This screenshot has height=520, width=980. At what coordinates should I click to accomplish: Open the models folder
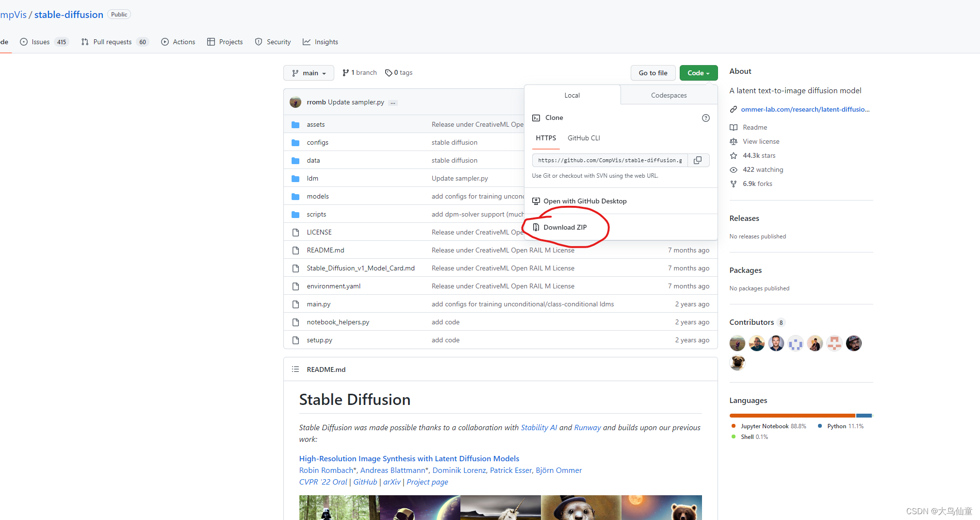pyautogui.click(x=318, y=197)
